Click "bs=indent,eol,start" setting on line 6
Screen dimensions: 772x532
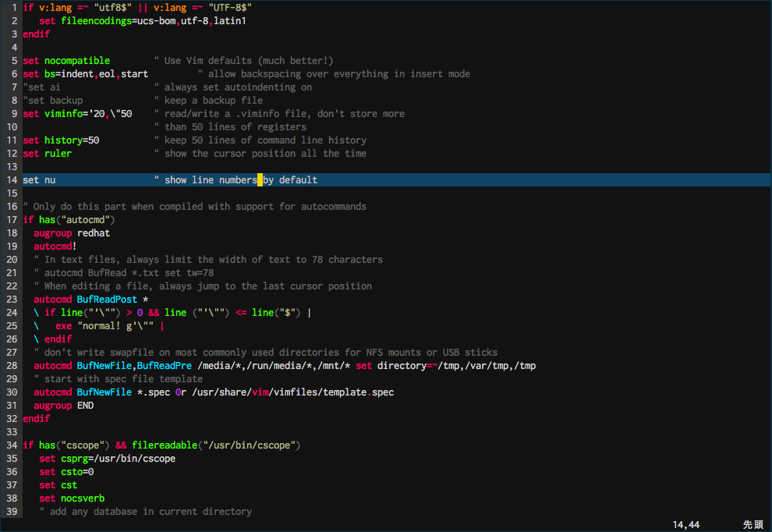tap(97, 74)
